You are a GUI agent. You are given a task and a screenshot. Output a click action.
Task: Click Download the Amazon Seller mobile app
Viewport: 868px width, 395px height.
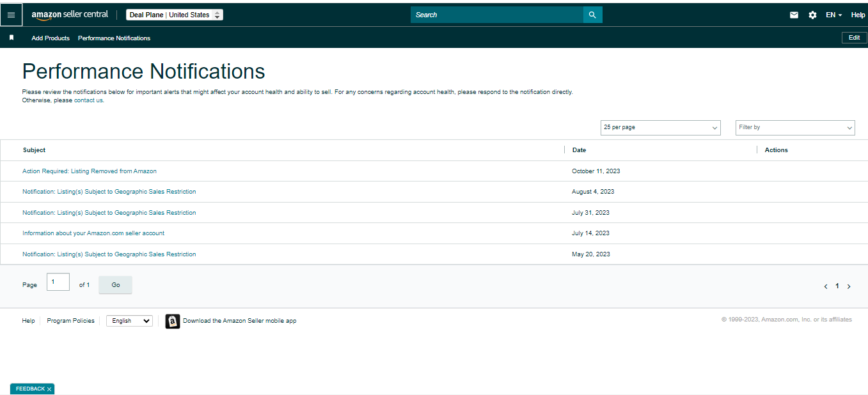coord(239,321)
